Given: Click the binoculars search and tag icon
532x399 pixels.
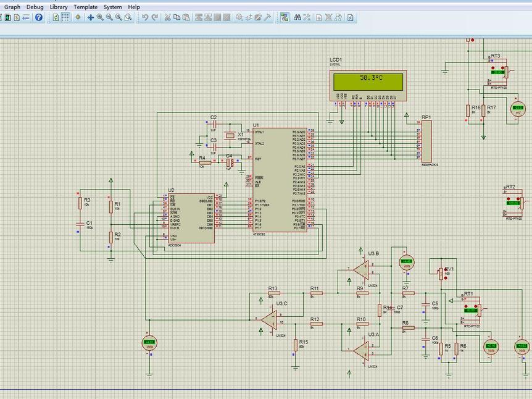Looking at the screenshot, I should 297,17.
